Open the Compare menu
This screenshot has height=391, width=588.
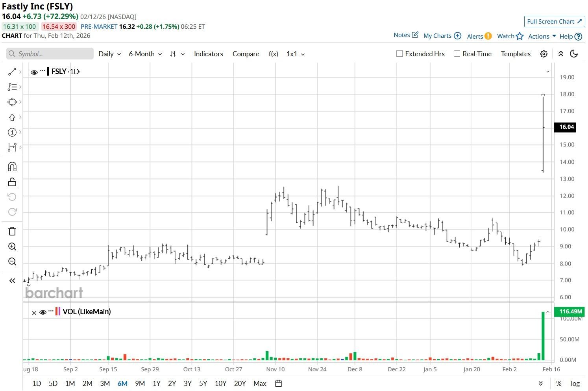pos(246,54)
